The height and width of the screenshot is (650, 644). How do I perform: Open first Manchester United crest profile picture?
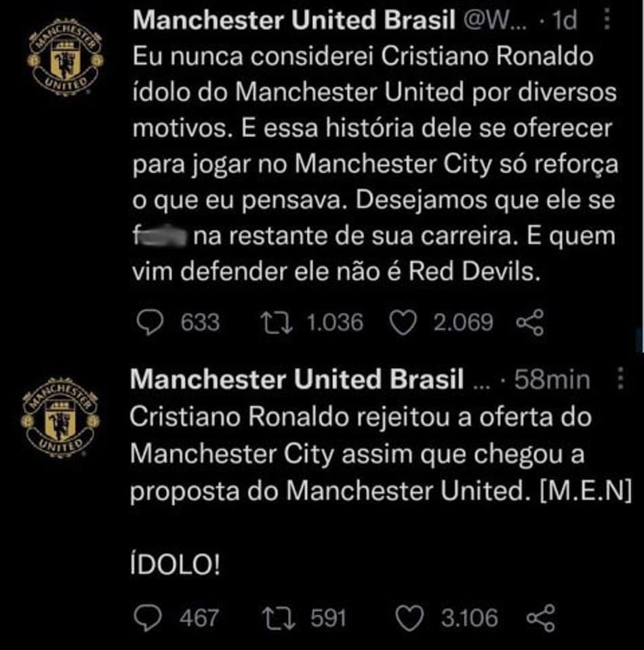(65, 57)
